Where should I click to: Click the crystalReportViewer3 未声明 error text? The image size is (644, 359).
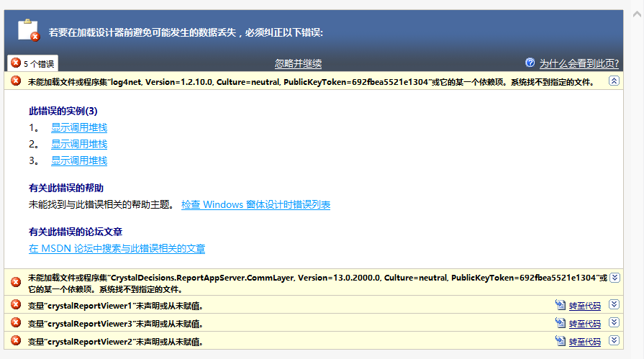(115, 324)
